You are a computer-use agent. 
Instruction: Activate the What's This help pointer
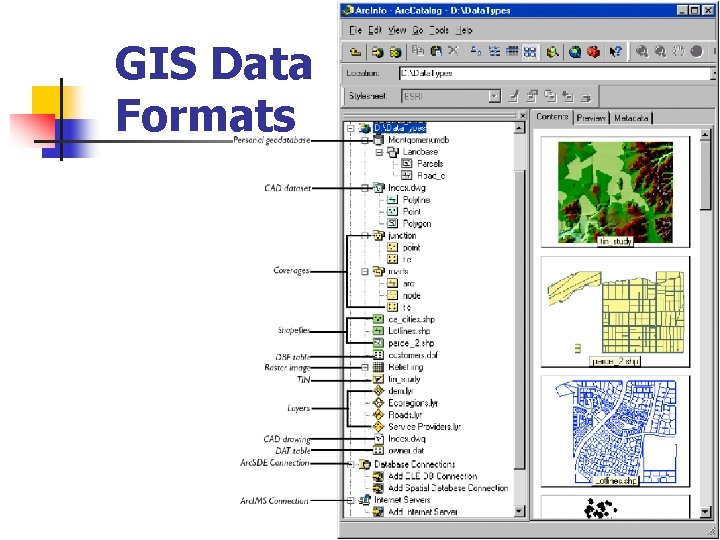coord(615,52)
